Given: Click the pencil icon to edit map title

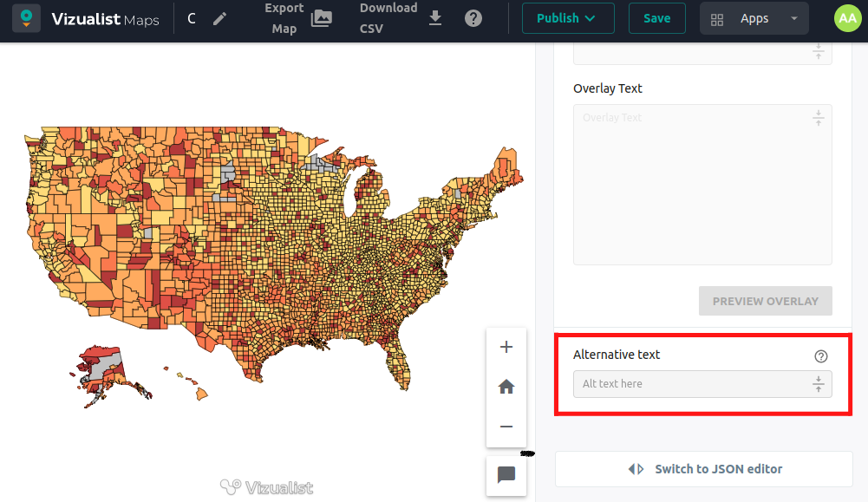Looking at the screenshot, I should (219, 18).
